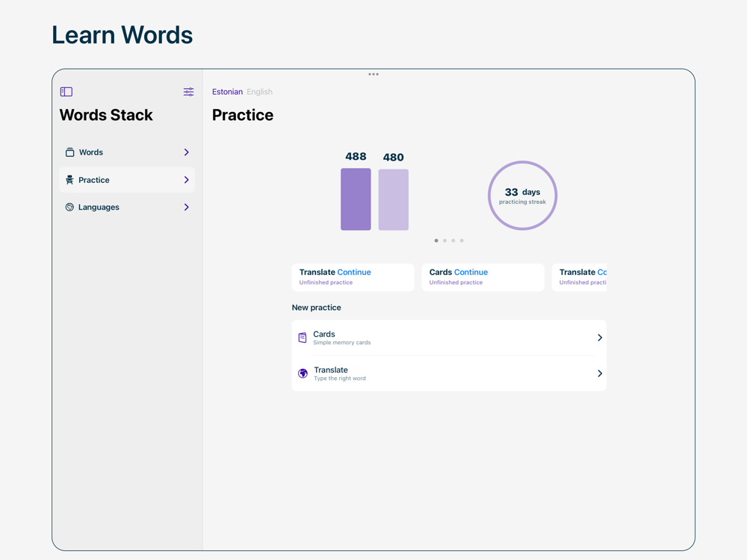This screenshot has width=747, height=560.
Task: Click the 33 days streak progress ring
Action: click(522, 196)
